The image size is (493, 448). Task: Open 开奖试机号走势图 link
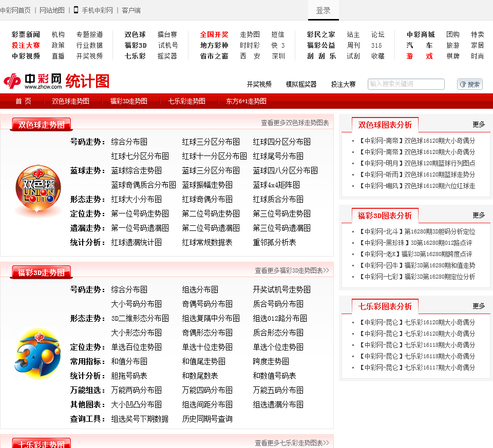tap(282, 289)
